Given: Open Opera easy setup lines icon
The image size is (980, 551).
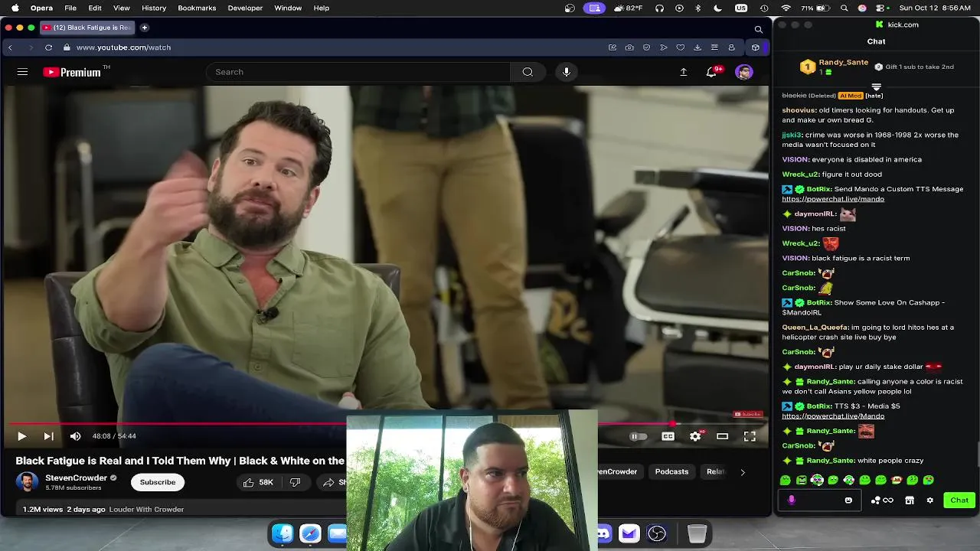Looking at the screenshot, I should (714, 47).
